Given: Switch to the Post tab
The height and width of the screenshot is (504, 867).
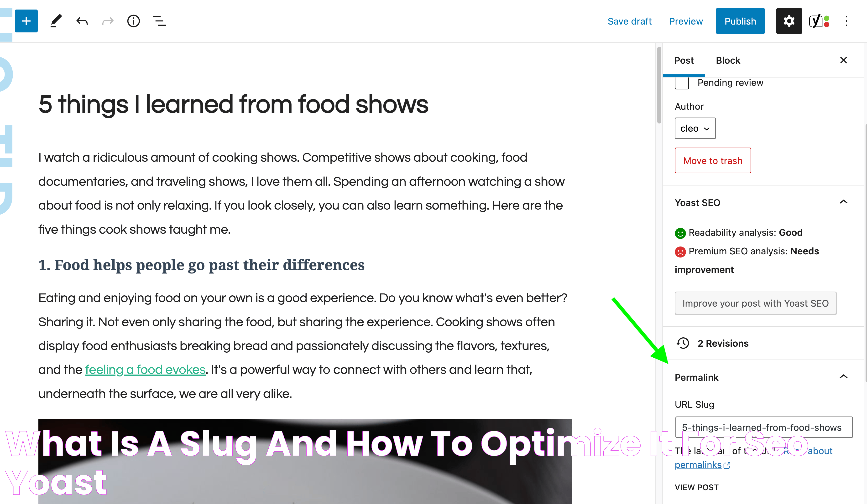Looking at the screenshot, I should pyautogui.click(x=684, y=60).
